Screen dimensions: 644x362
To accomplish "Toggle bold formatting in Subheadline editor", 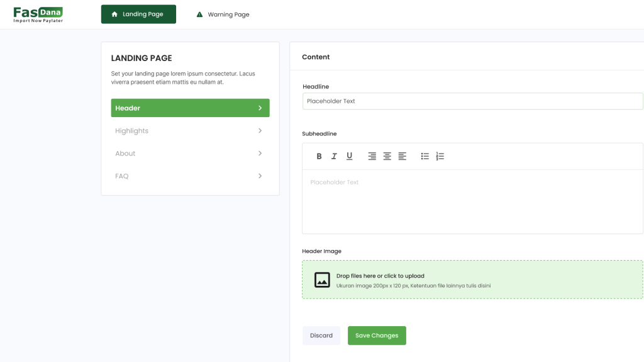I will coord(319,156).
